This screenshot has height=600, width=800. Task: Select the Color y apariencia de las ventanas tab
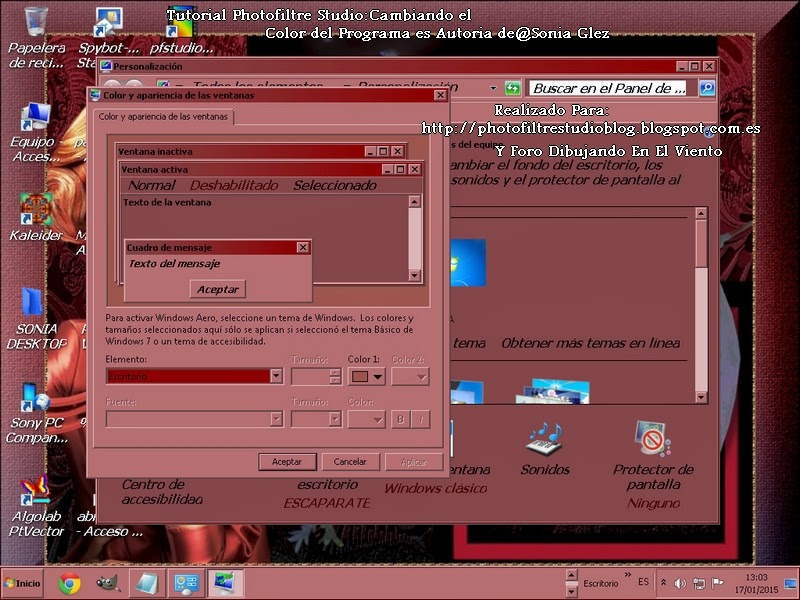163,117
